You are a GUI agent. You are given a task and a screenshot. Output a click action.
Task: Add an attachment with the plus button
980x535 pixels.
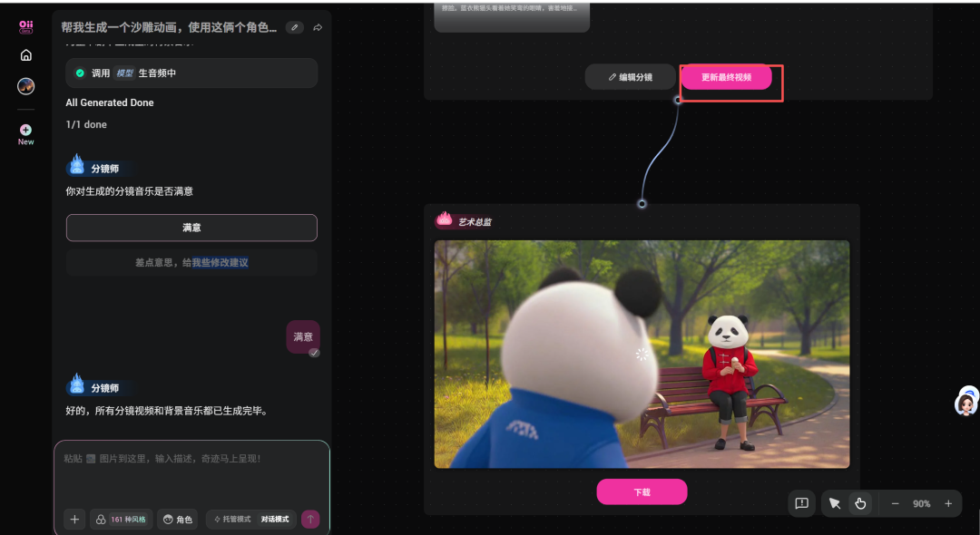point(74,520)
